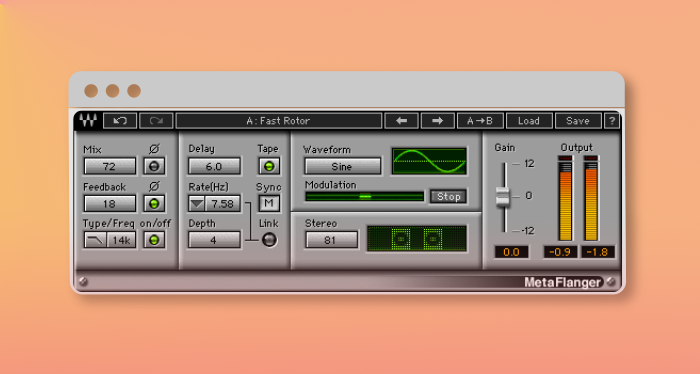Click the stereo phase display
This screenshot has width=700, height=374.
[417, 239]
